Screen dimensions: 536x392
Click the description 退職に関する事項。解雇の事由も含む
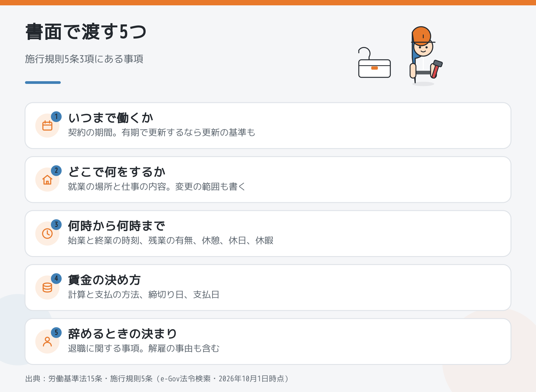point(144,348)
